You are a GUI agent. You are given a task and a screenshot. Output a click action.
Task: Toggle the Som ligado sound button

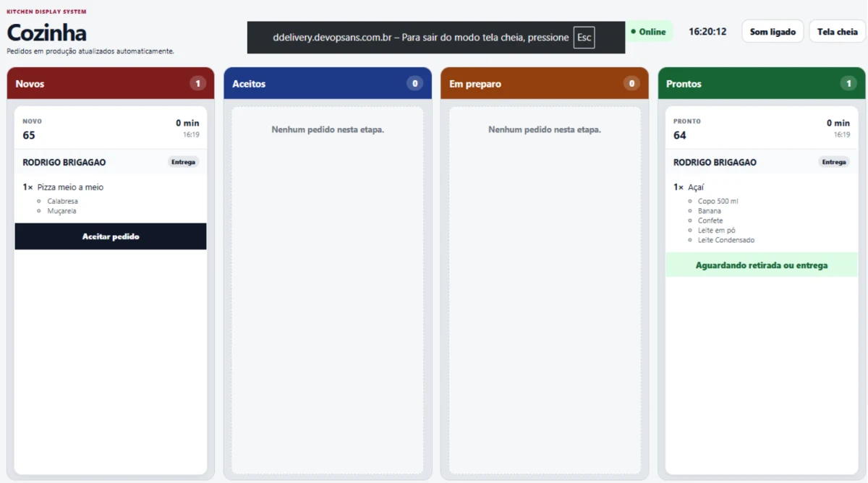coord(773,32)
